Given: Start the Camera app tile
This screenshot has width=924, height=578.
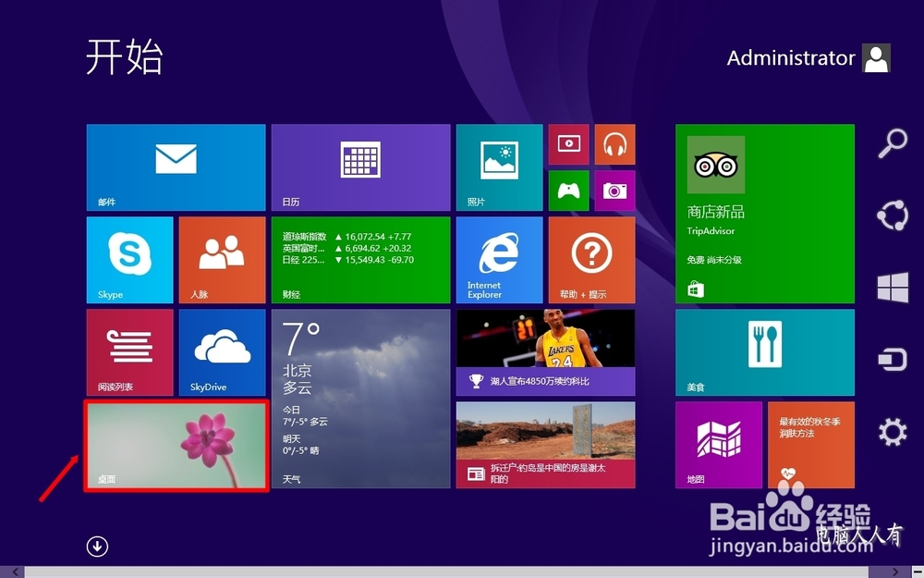Looking at the screenshot, I should coord(614,190).
